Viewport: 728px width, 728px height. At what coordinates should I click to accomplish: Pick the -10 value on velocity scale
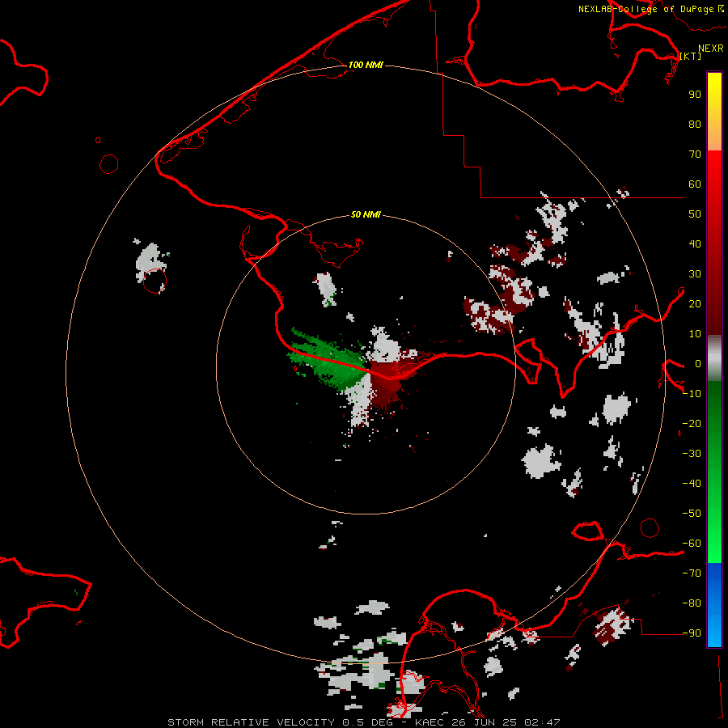[692, 394]
